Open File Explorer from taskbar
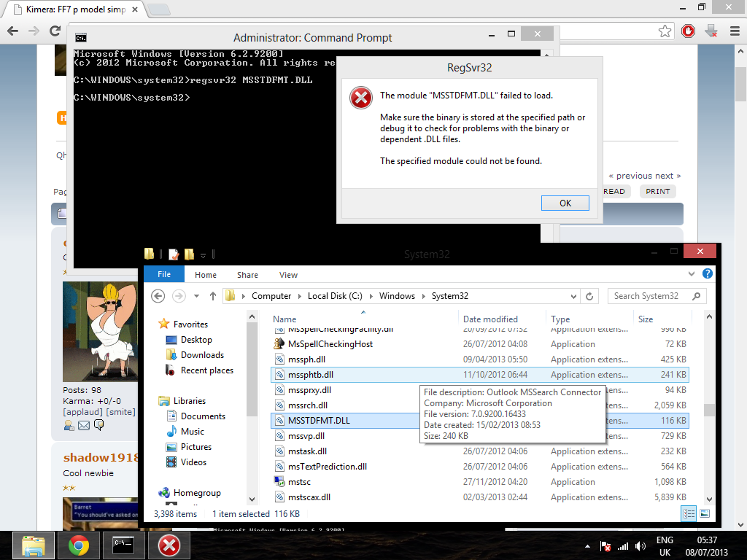Screen dimensions: 747x560 point(34,546)
